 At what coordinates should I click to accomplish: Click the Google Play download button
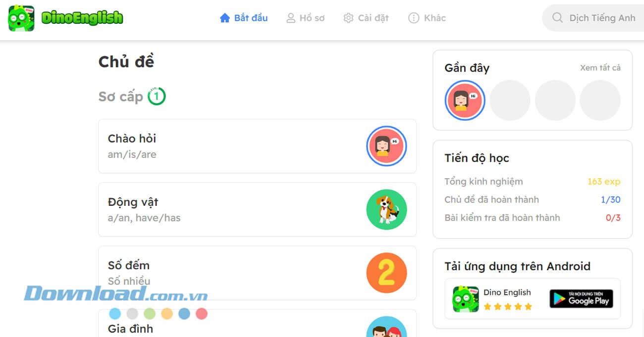click(581, 299)
